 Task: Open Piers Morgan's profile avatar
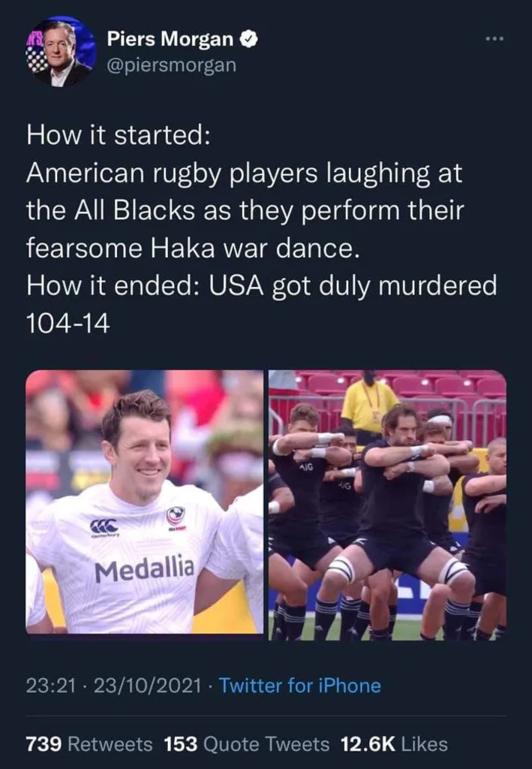tap(61, 51)
